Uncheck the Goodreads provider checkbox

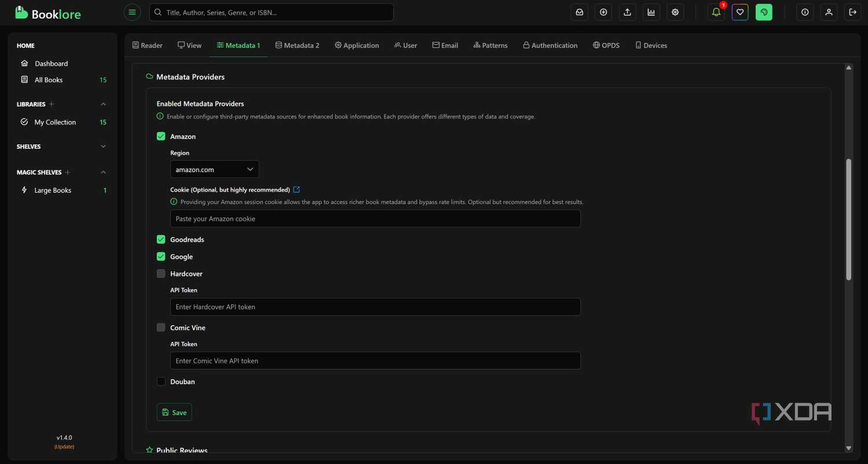(161, 240)
